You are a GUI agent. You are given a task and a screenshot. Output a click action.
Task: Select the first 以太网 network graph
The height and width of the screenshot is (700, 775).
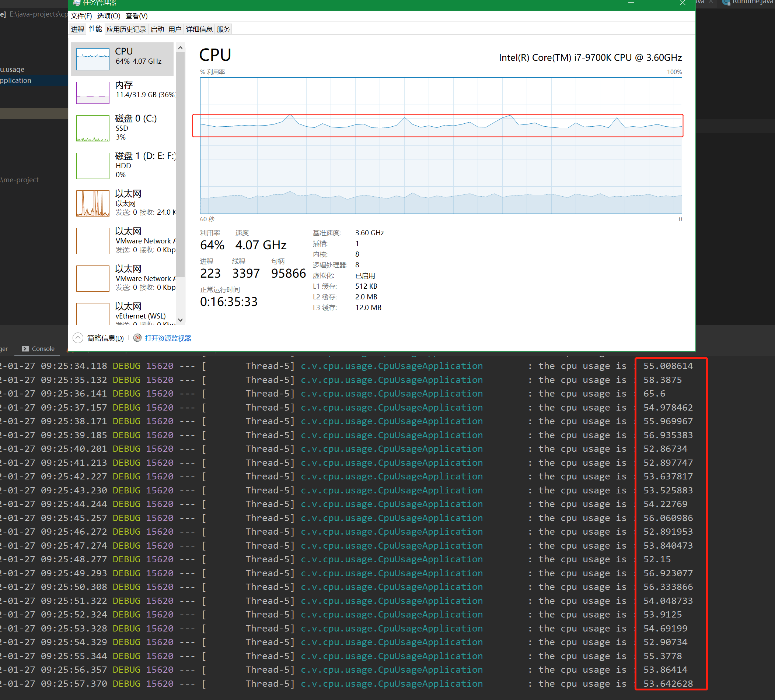click(92, 203)
